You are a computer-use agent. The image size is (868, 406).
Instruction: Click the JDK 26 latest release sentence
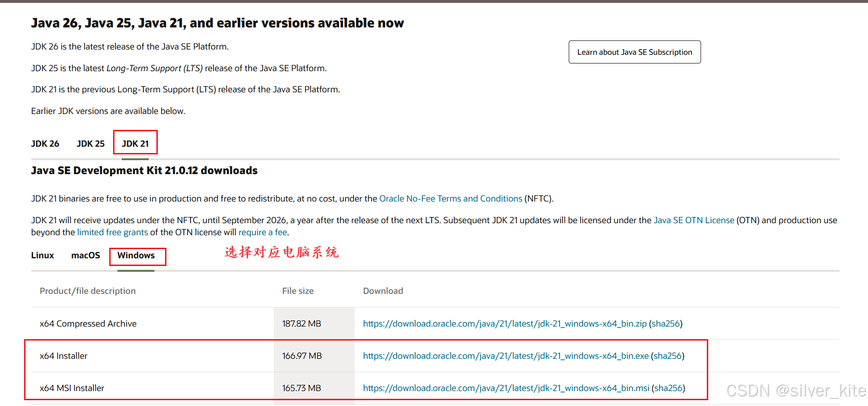[130, 47]
